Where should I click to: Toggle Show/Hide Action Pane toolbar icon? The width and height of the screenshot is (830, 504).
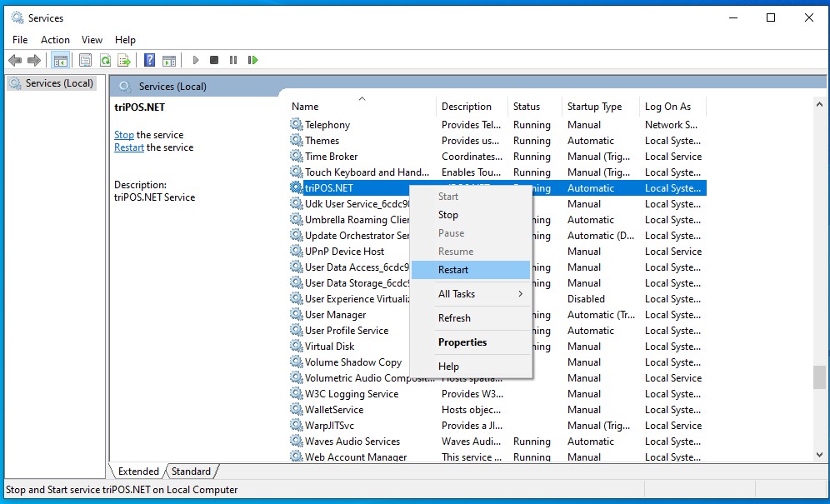click(x=169, y=60)
